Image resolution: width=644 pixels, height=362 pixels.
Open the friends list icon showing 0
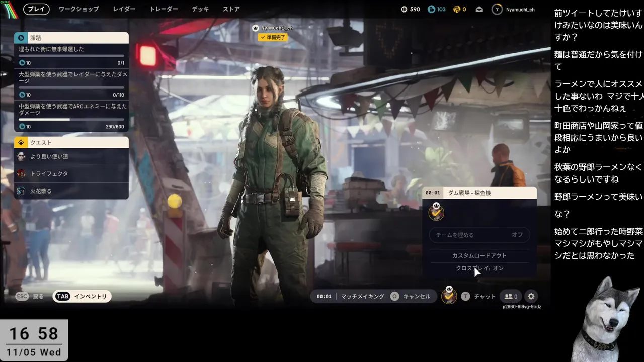[511, 296]
